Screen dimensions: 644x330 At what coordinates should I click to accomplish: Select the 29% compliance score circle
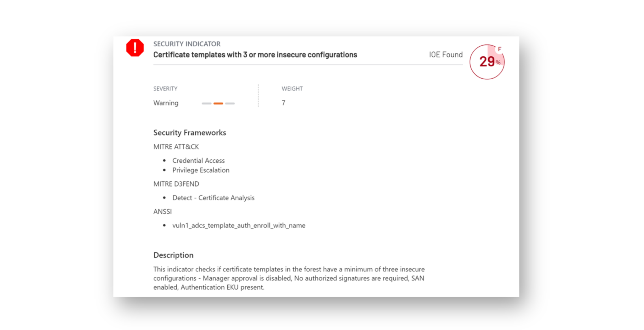[x=487, y=62]
